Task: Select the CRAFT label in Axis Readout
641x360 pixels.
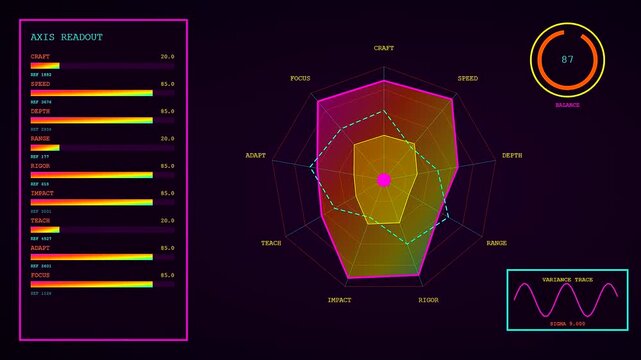Action: (x=40, y=57)
